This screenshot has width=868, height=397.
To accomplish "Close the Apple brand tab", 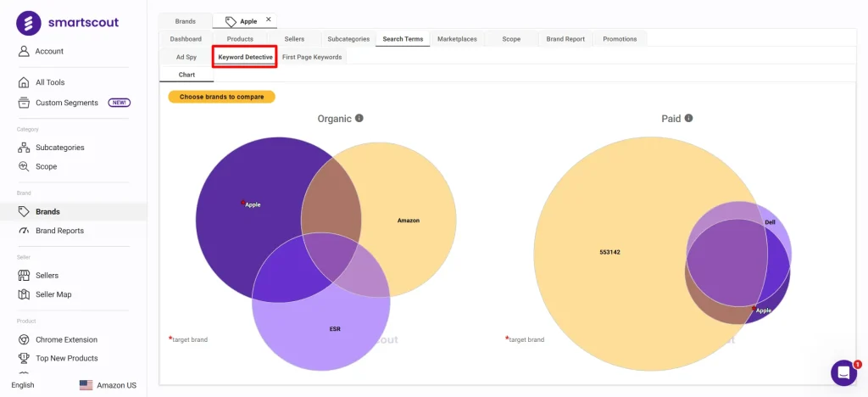I will pyautogui.click(x=269, y=20).
